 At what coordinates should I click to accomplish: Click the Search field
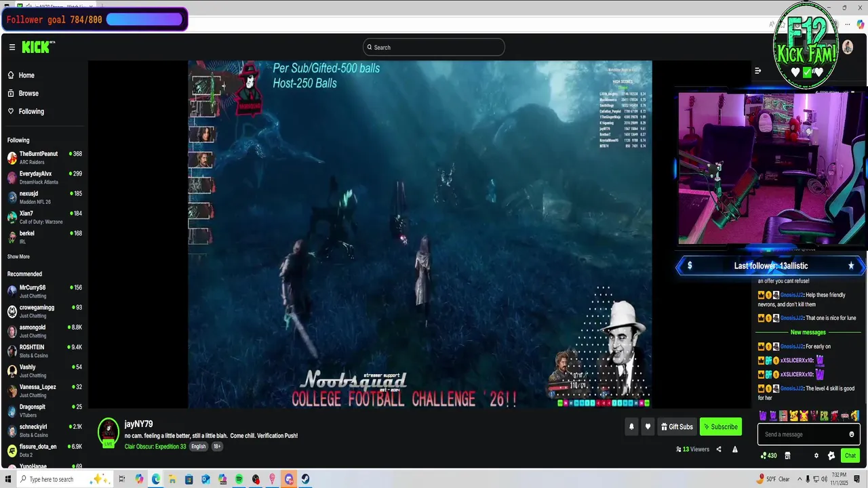(434, 47)
